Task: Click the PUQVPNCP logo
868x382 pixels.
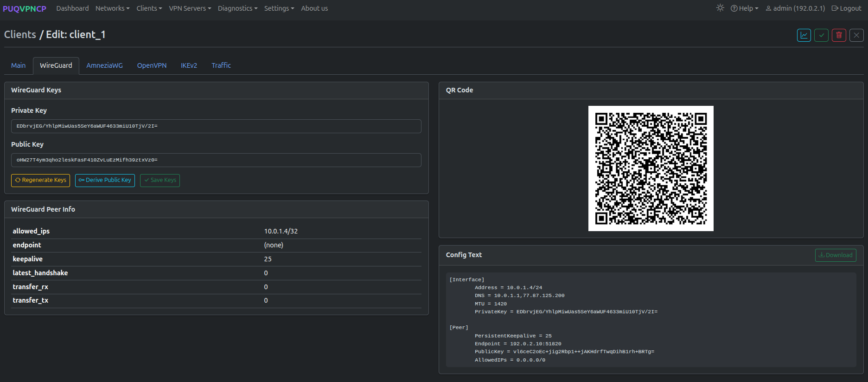Action: point(25,9)
